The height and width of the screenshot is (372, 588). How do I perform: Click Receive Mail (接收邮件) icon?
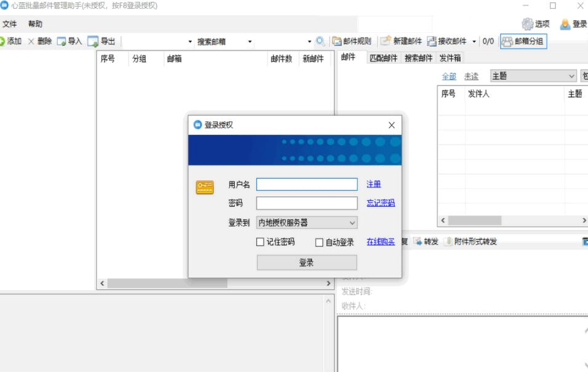[432, 41]
